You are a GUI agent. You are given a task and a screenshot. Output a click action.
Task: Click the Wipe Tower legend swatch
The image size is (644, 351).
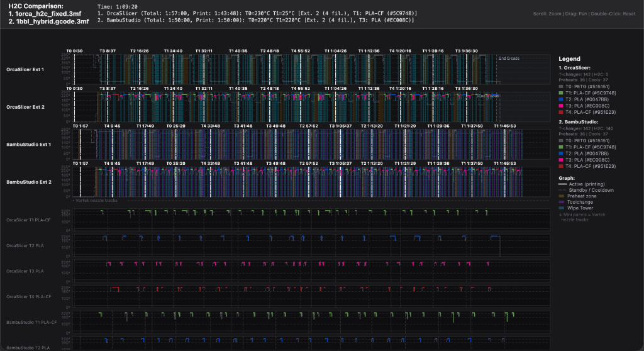(x=562, y=208)
